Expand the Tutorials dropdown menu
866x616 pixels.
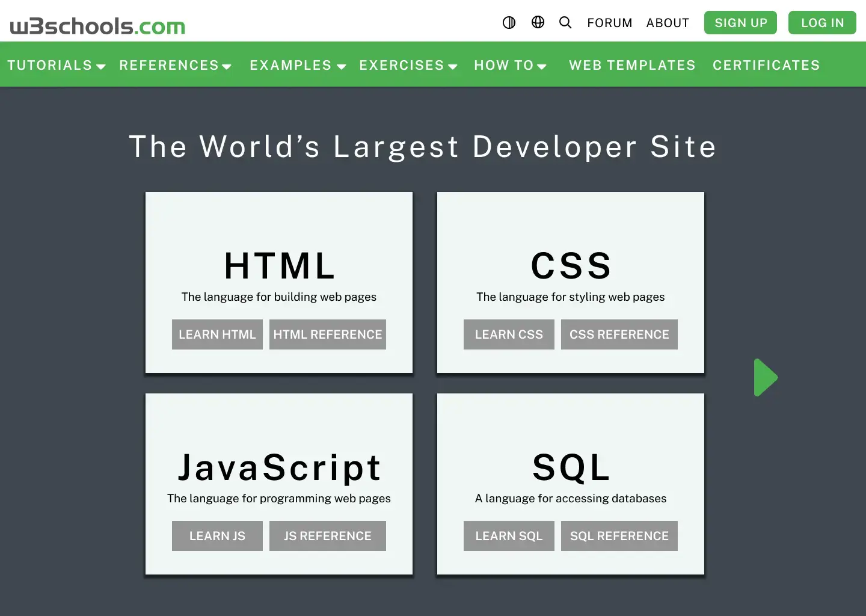pyautogui.click(x=57, y=65)
